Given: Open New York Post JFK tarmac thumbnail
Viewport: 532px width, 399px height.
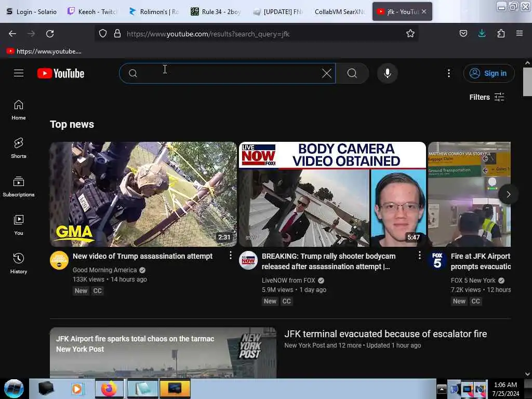Looking at the screenshot, I should [163, 353].
